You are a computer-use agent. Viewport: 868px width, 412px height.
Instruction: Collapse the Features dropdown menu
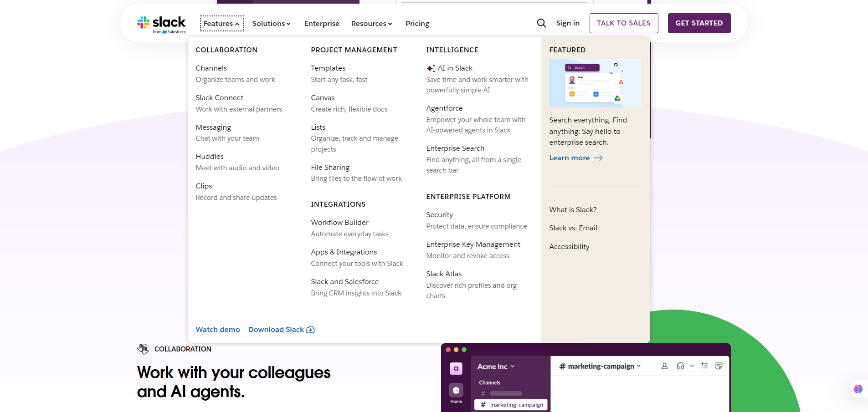[x=221, y=24]
